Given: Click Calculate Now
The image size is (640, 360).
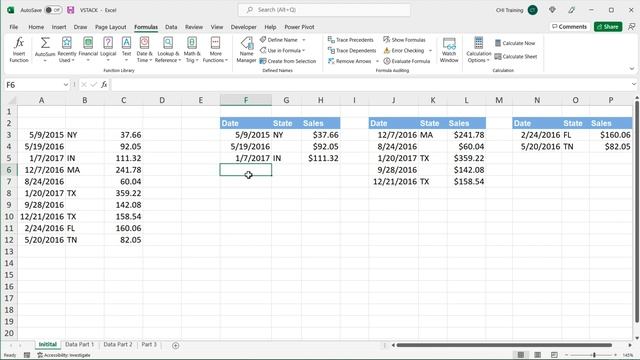Looking at the screenshot, I should click(x=515, y=43).
